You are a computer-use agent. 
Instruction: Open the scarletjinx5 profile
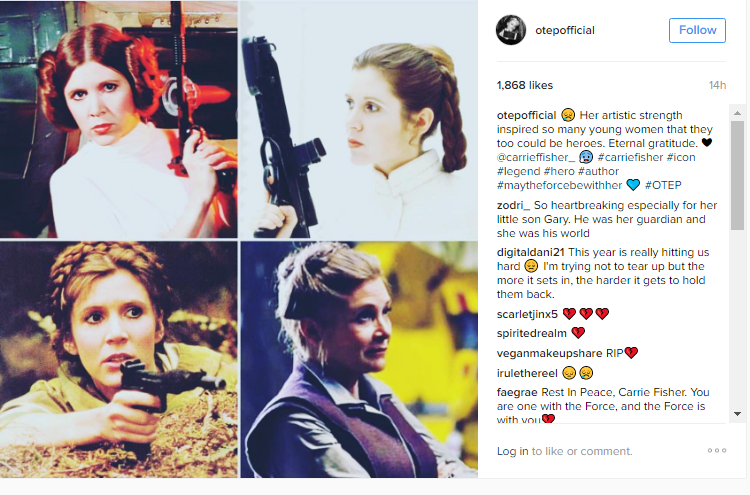click(x=527, y=314)
